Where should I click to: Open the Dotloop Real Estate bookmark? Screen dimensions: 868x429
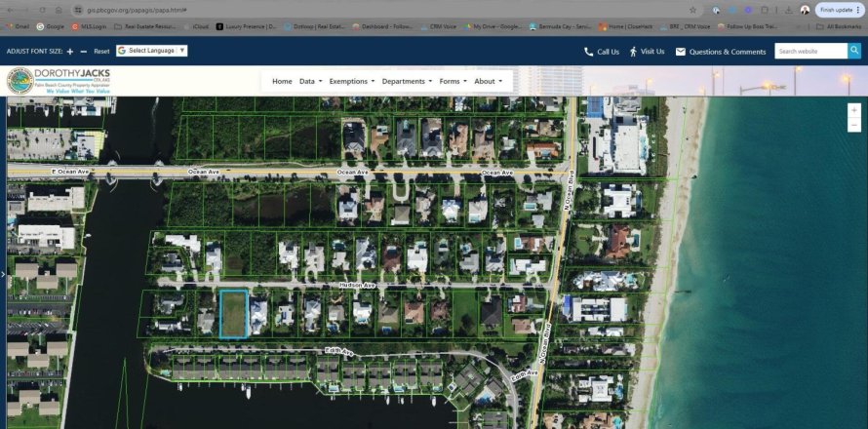click(x=315, y=26)
